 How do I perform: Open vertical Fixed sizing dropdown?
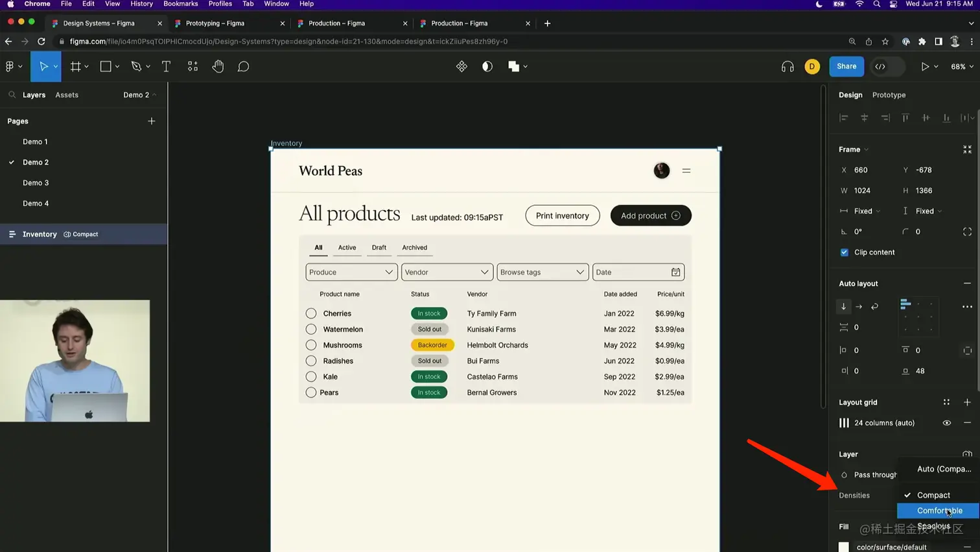pos(928,211)
